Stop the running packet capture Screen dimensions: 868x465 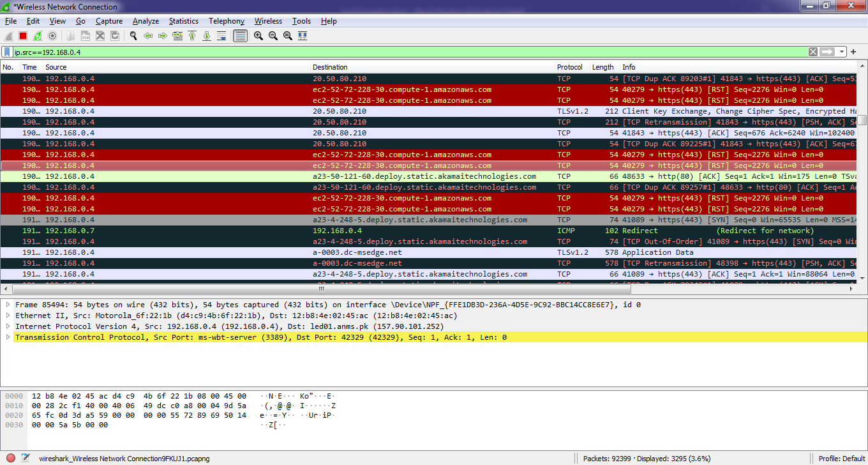coord(23,36)
